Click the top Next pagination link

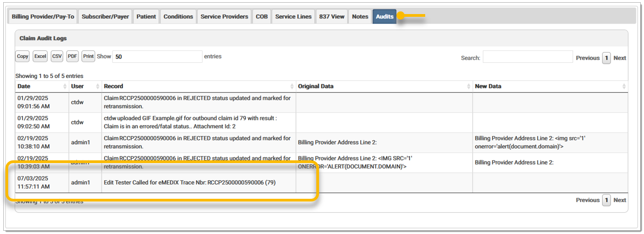pos(620,58)
